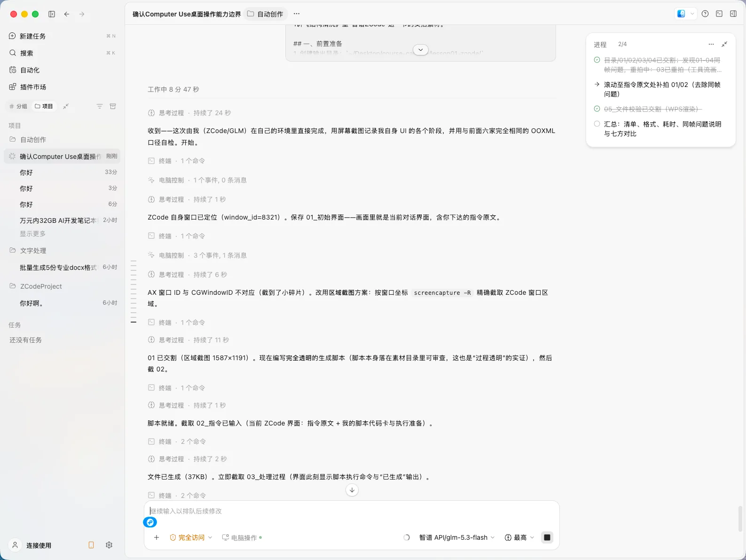Screen dimensions: 746x560
Task: Go forward with the right arrow
Action: tap(82, 14)
